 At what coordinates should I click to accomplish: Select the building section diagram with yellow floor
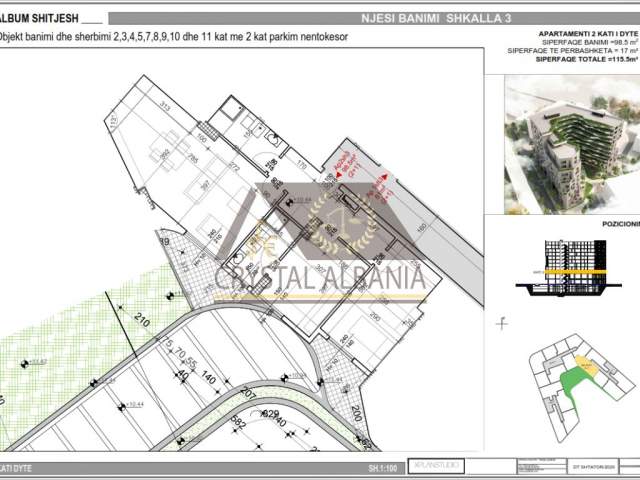click(569, 268)
